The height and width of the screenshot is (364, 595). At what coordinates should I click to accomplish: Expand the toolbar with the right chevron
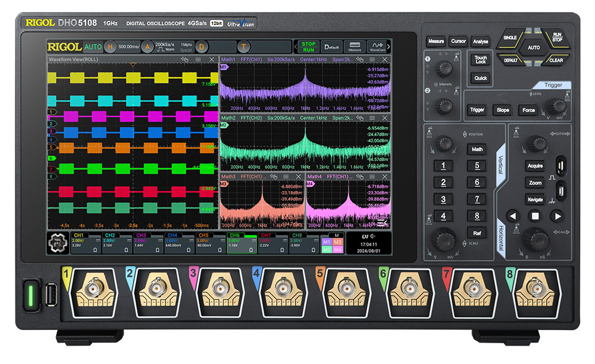coord(389,46)
